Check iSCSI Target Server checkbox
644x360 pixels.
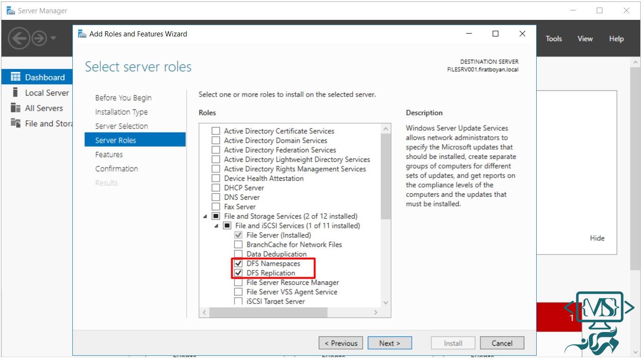point(238,301)
